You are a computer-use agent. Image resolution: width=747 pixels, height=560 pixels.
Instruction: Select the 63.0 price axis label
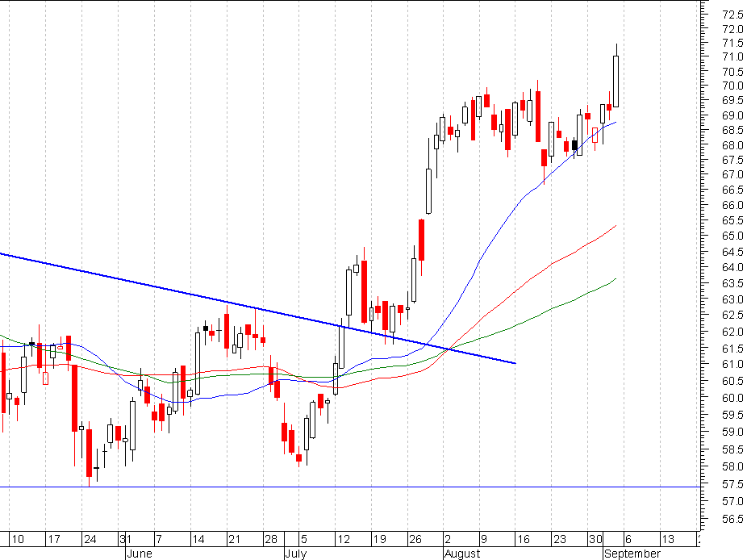pos(732,300)
